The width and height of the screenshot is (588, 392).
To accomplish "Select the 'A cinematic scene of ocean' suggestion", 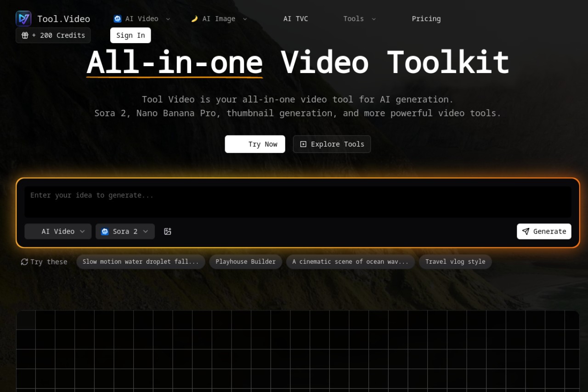I will [351, 262].
